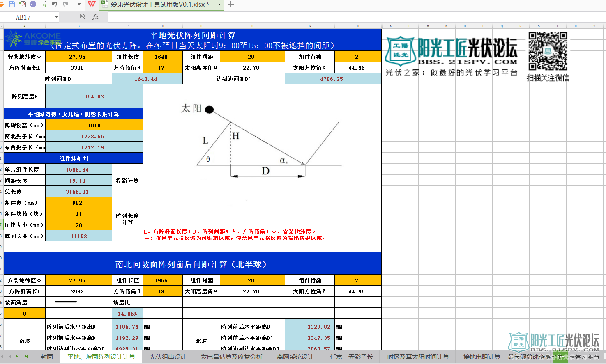
Task: Click the array height H value 964.83
Action: 94,96
